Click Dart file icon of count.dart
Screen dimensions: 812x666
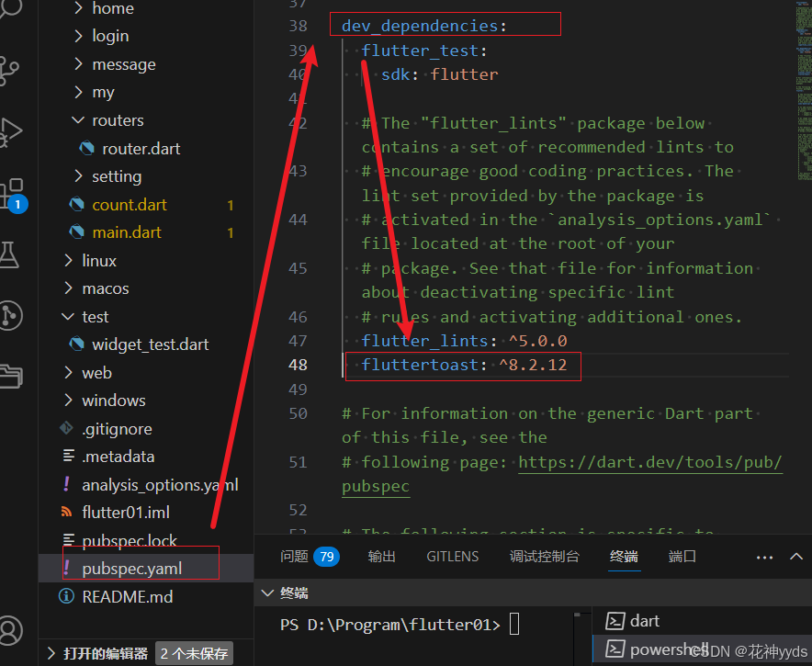[76, 205]
